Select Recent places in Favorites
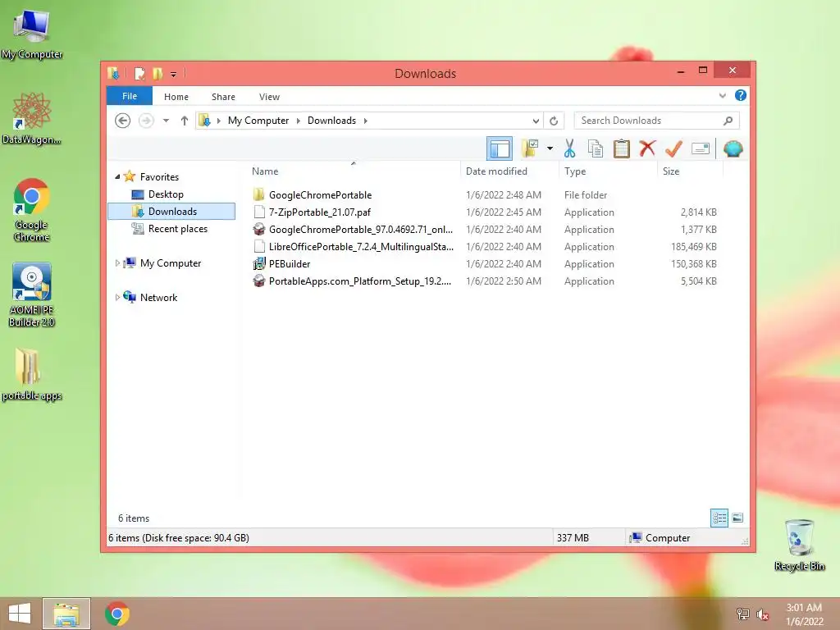Image resolution: width=840 pixels, height=630 pixels. (178, 229)
